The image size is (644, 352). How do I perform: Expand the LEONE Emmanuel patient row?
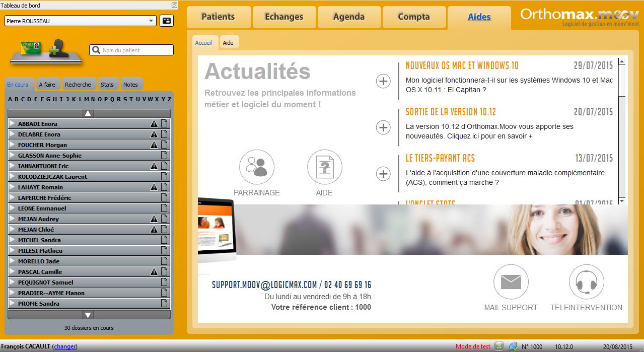[x=12, y=208]
